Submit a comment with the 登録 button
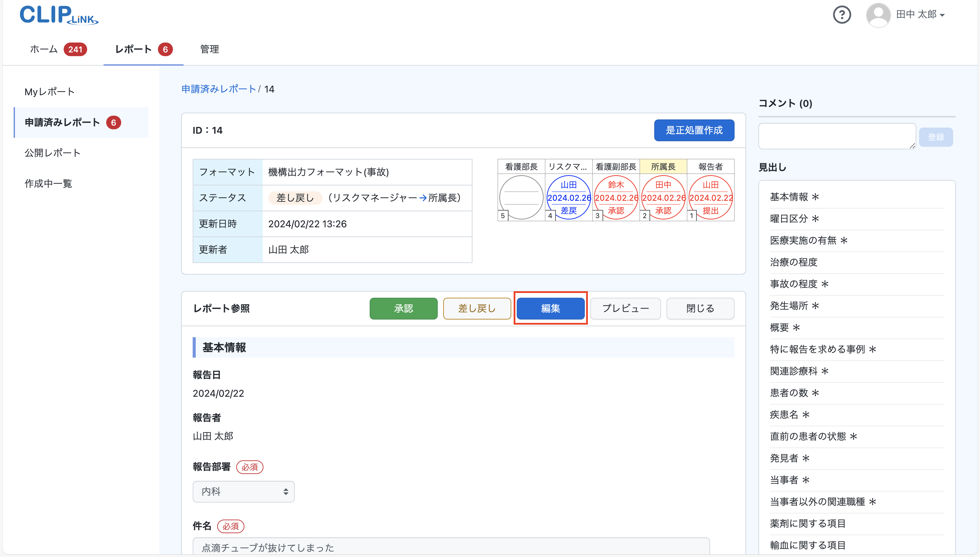Screen dimensions: 980x557 [936, 136]
